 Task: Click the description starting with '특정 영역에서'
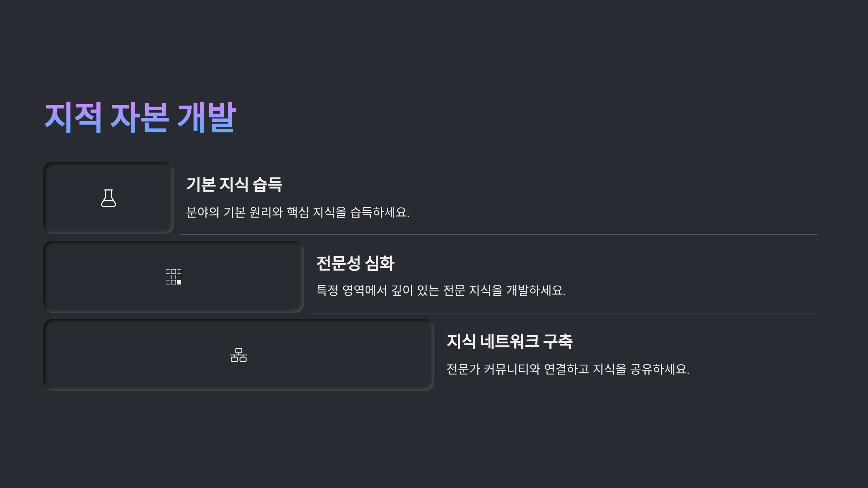[441, 290]
